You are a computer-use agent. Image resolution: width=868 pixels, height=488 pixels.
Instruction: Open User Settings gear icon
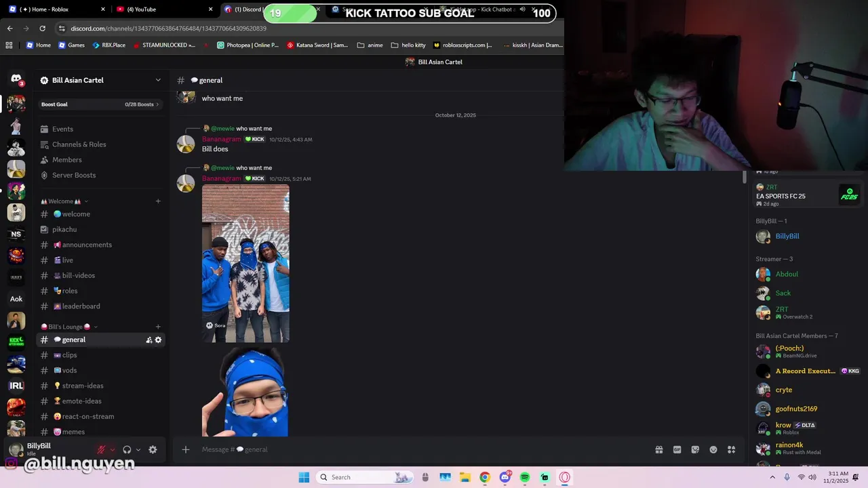(153, 449)
